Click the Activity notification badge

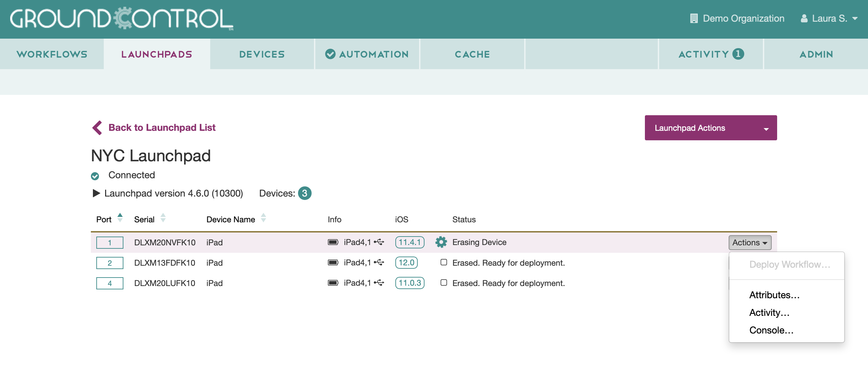(738, 54)
